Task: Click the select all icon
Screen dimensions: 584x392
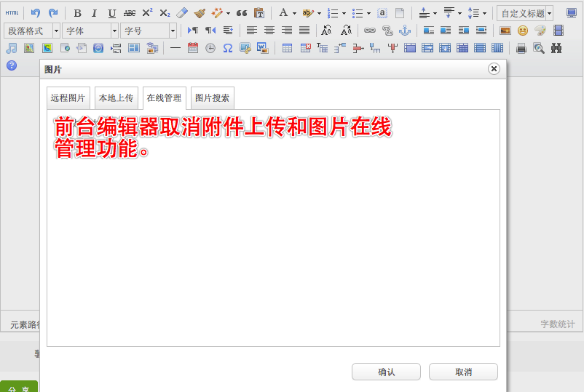Action: (x=382, y=13)
